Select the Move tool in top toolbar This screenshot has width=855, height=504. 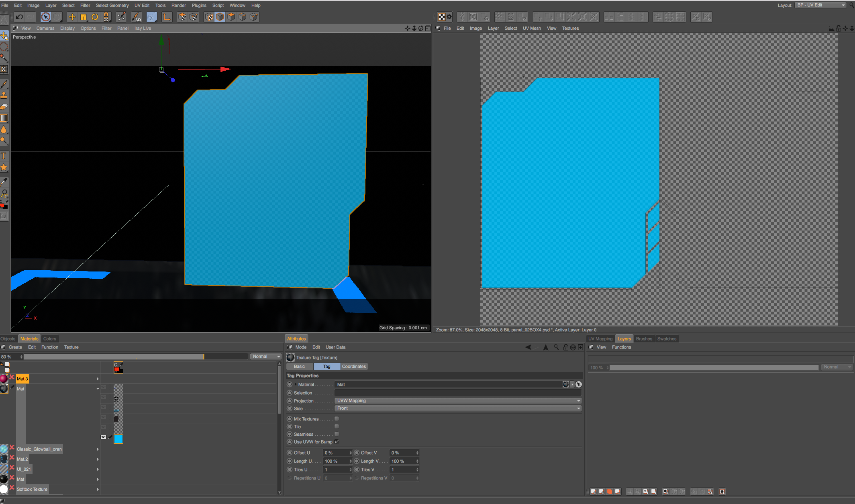pyautogui.click(x=72, y=17)
